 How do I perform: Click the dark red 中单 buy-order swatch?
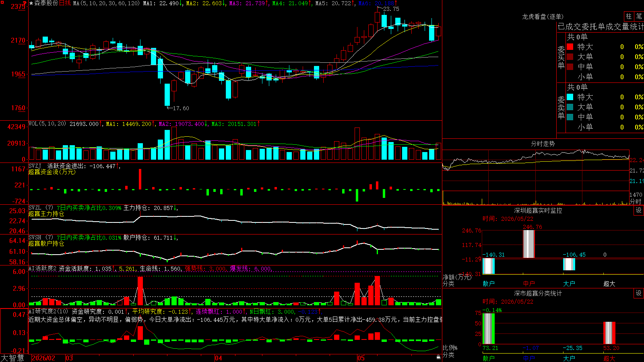pyautogui.click(x=570, y=67)
